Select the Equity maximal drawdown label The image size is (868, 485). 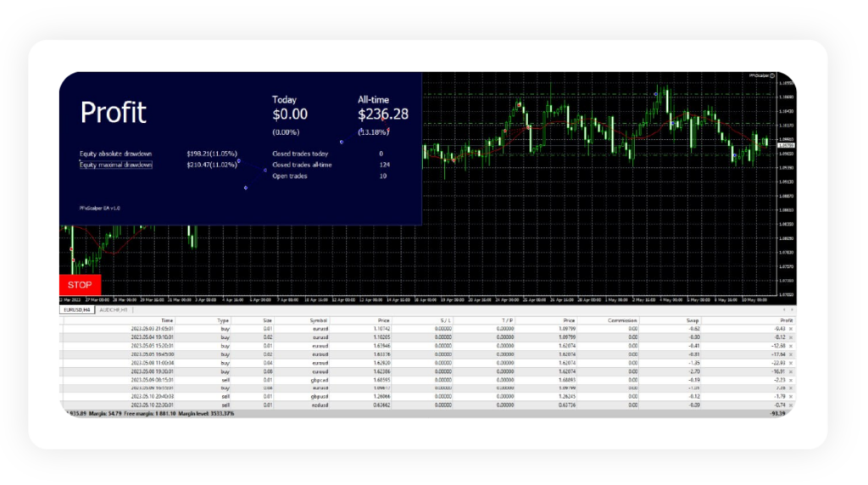tap(116, 164)
